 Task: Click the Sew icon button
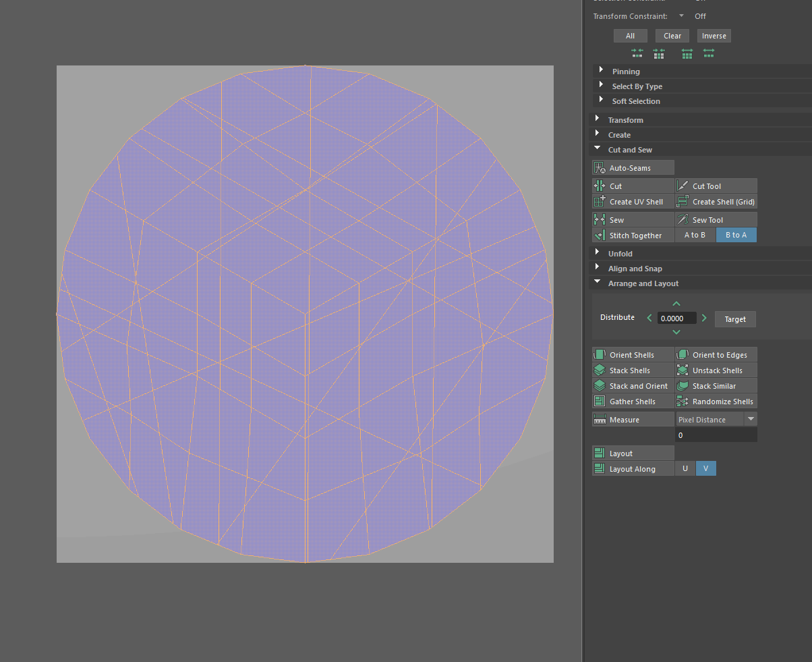coord(633,219)
